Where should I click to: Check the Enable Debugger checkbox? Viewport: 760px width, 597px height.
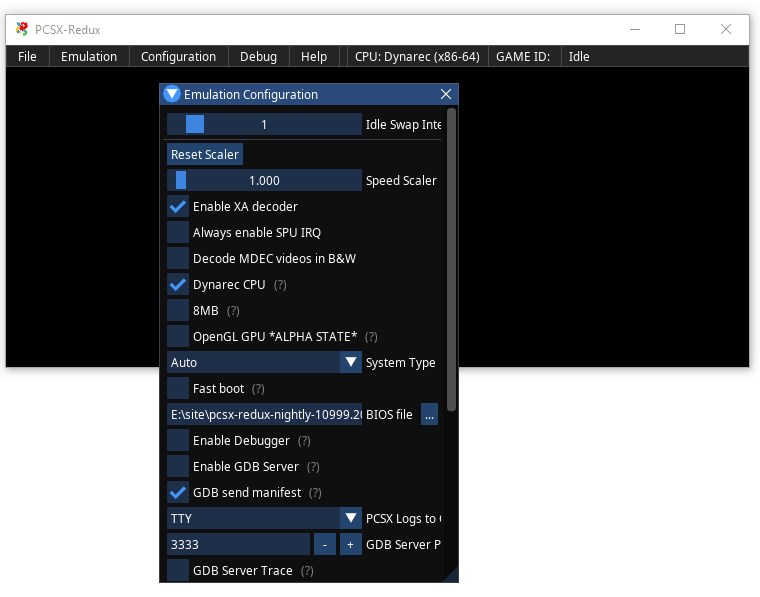(178, 440)
